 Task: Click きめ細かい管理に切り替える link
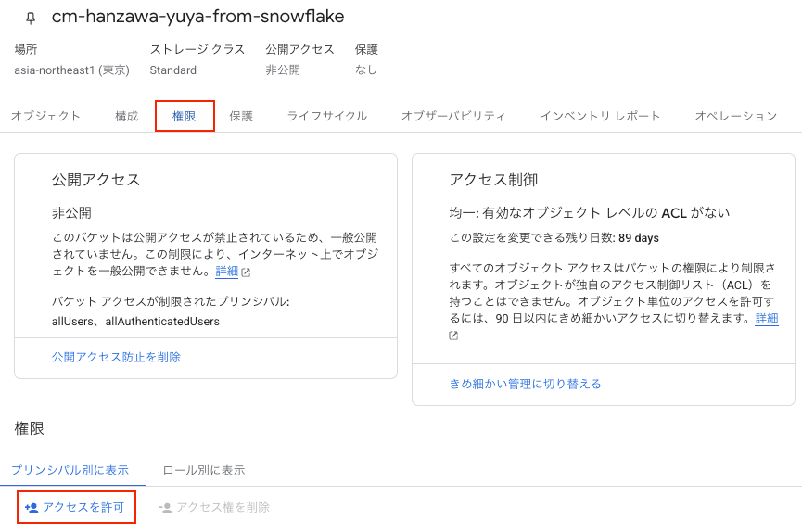[x=526, y=384]
